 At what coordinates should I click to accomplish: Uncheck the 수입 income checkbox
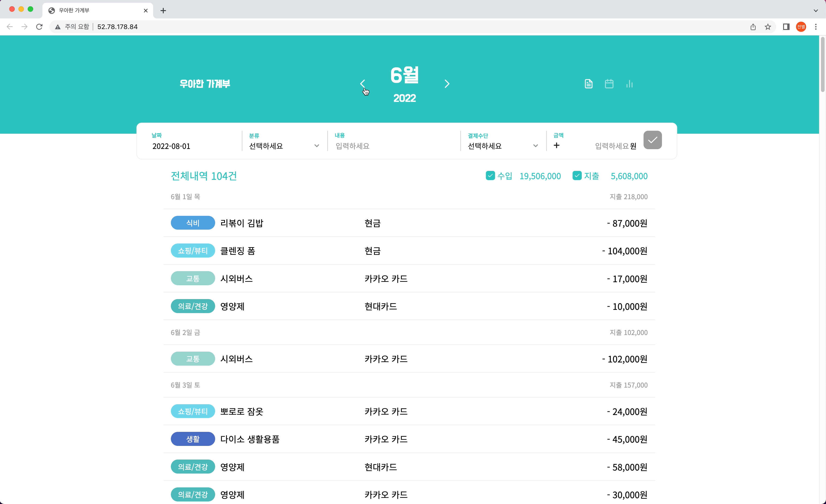490,176
